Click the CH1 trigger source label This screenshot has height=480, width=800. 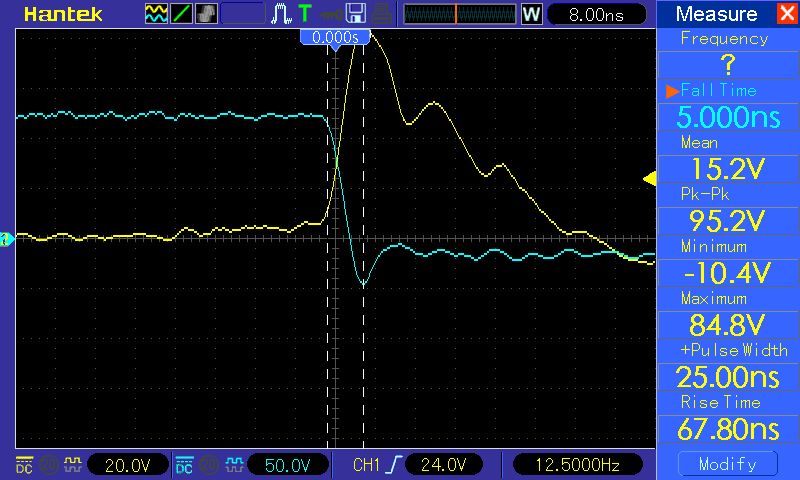click(366, 465)
